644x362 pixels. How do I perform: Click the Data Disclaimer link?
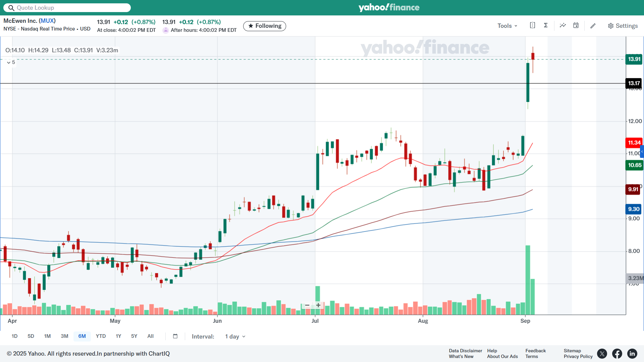465,351
